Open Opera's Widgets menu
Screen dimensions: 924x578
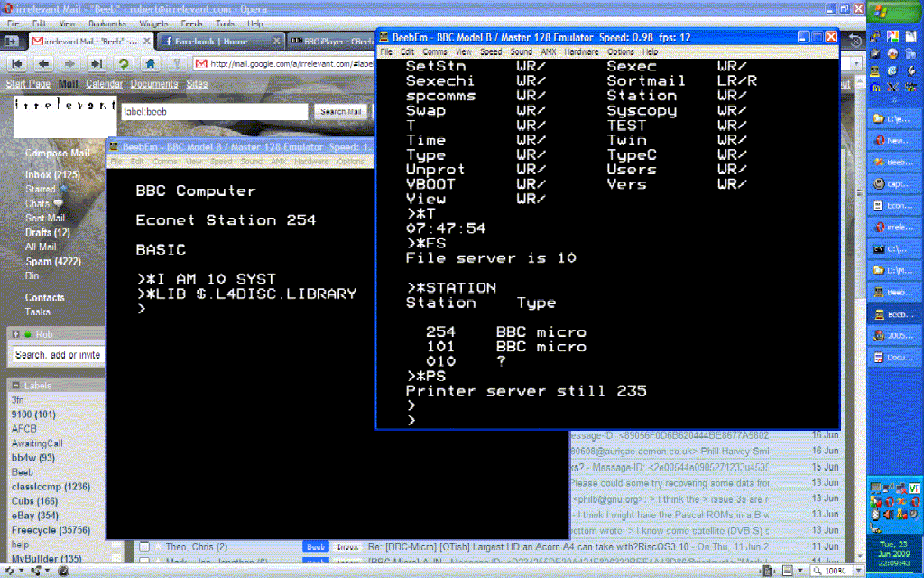tap(153, 23)
